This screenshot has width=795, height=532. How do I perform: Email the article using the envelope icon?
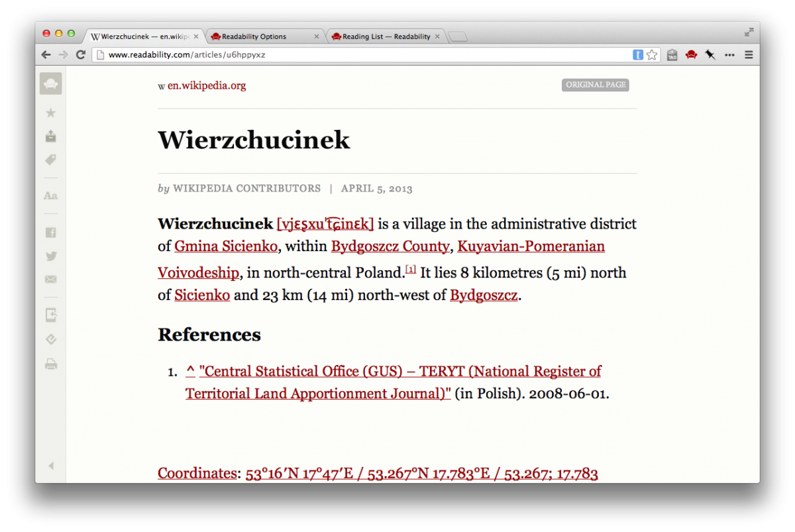(x=50, y=280)
